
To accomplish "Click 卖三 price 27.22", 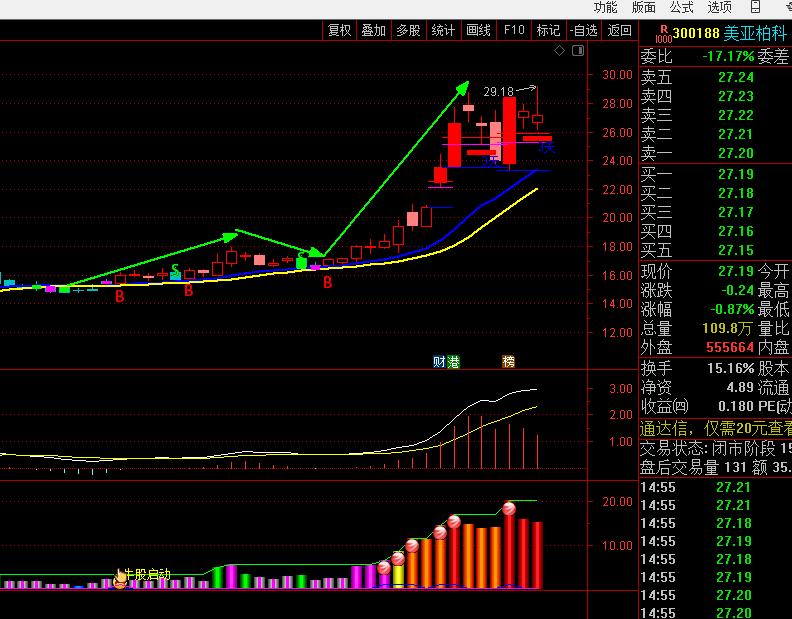I will (735, 115).
